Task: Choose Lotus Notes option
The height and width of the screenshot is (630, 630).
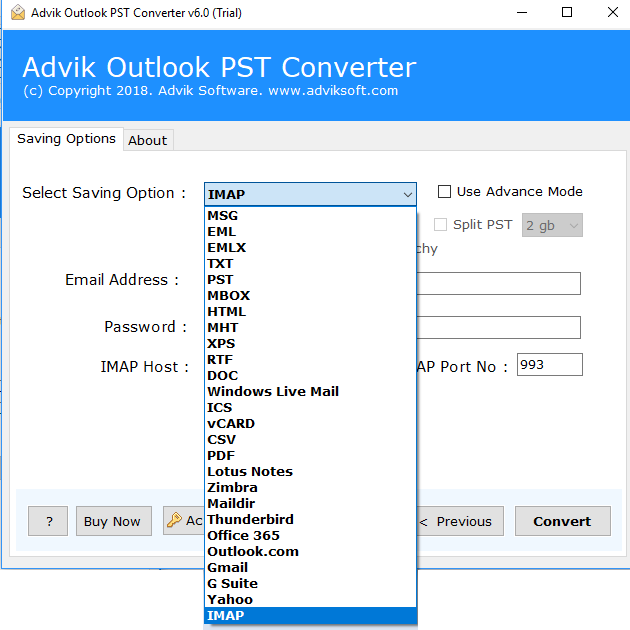Action: tap(310, 472)
